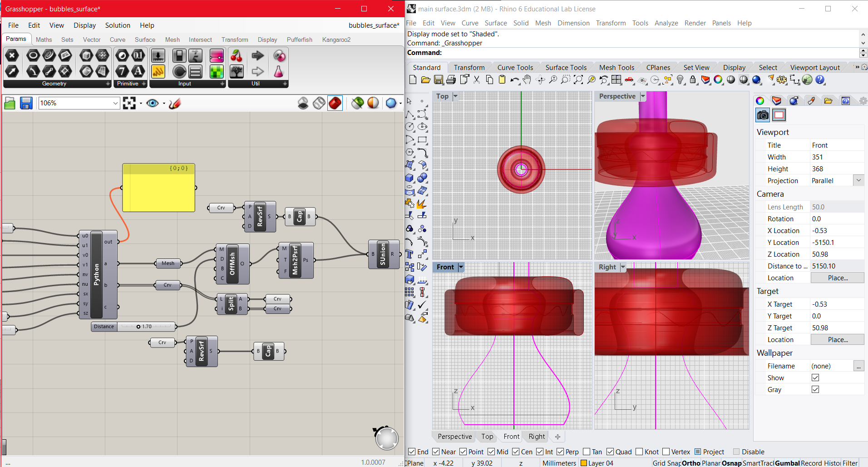
Task: Toggle Ortho in Rhino status bar
Action: tap(691, 463)
